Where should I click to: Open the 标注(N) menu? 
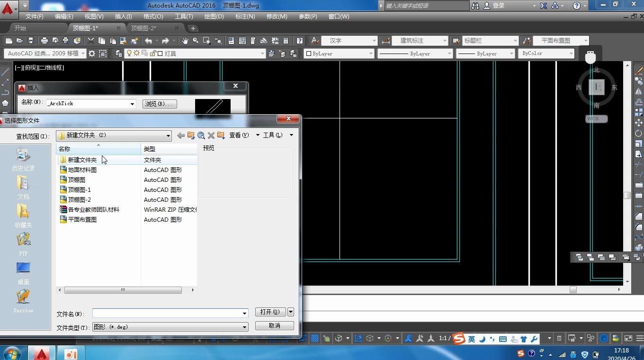(x=245, y=16)
